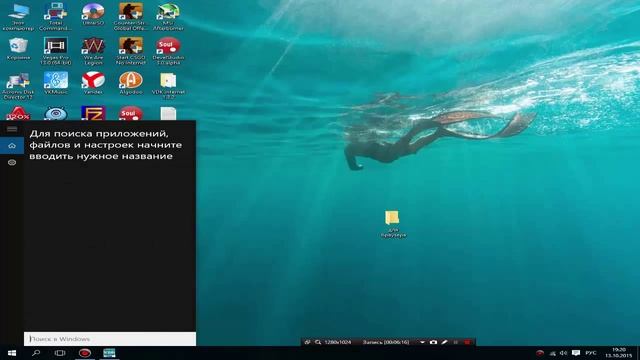The width and height of the screenshot is (640, 360).
Task: Select the pencil draw tool on the recording toolbar
Action: click(x=444, y=342)
